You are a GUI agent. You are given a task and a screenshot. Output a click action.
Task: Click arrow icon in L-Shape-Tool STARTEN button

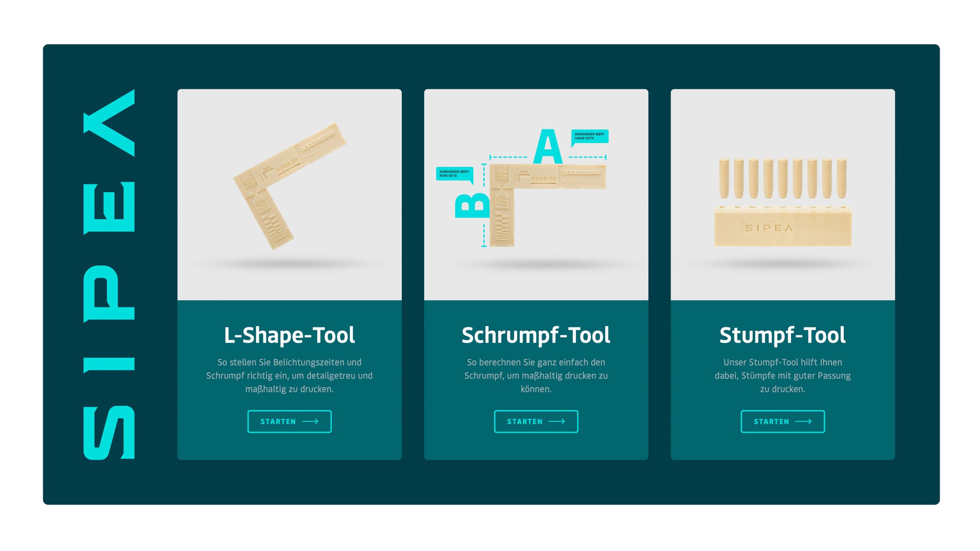click(310, 421)
